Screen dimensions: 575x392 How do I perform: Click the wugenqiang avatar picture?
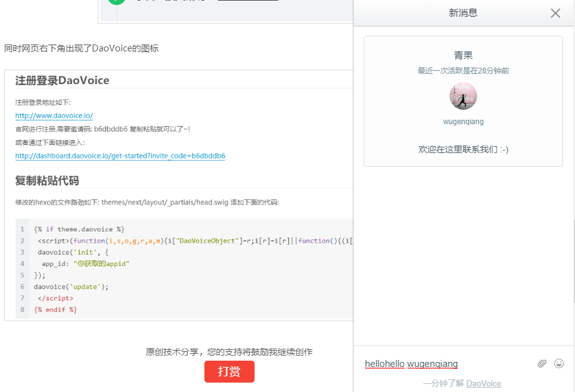463,97
